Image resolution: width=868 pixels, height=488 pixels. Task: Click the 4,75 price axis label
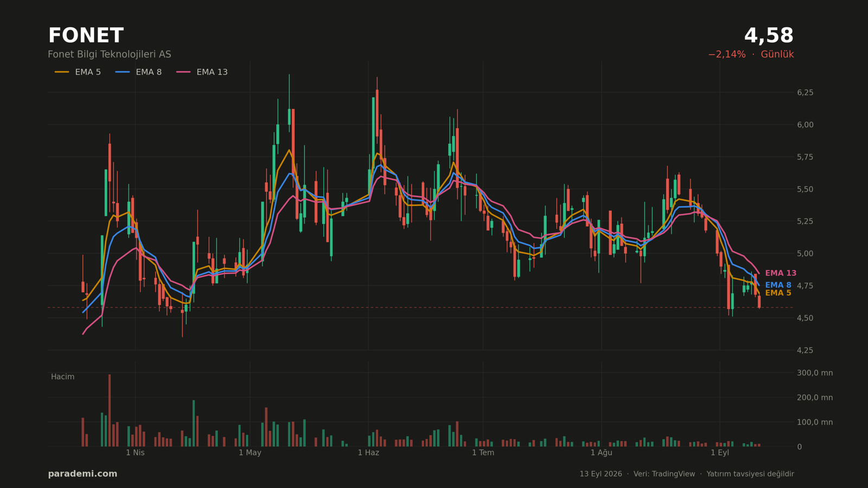click(805, 286)
